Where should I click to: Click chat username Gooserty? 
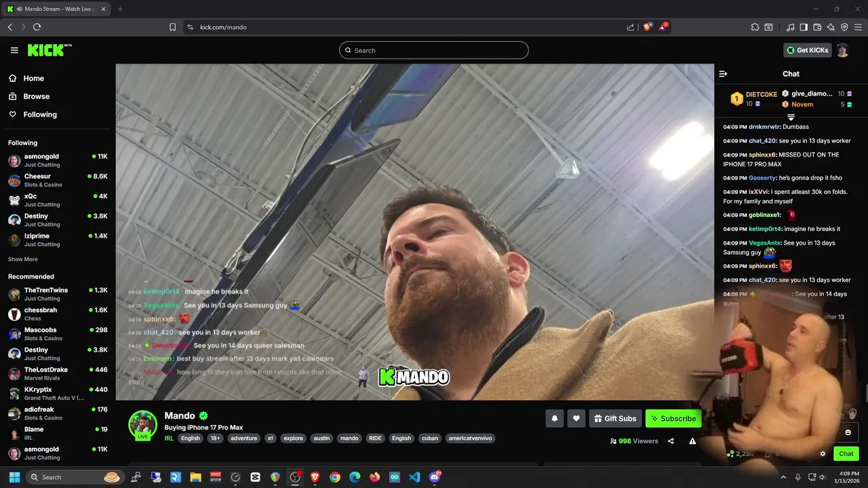click(762, 178)
